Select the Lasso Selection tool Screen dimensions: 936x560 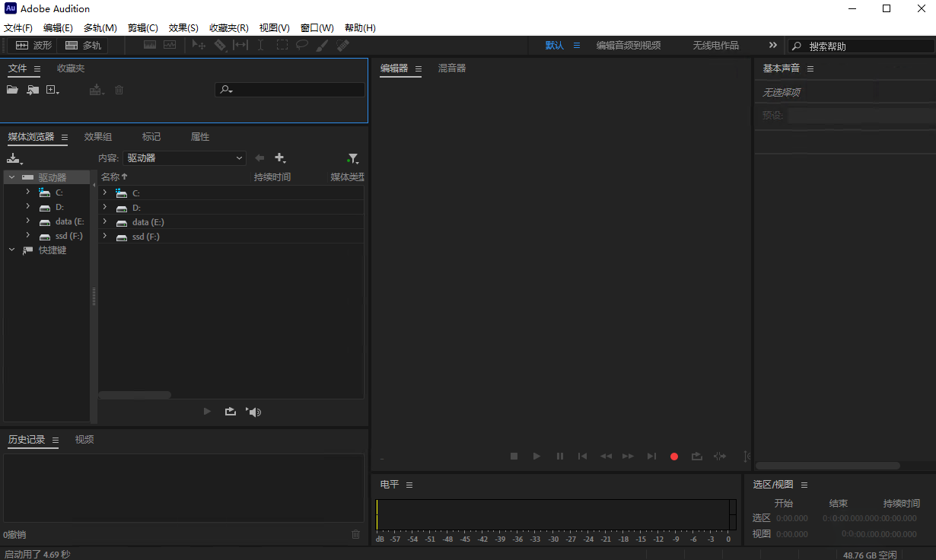(x=302, y=46)
